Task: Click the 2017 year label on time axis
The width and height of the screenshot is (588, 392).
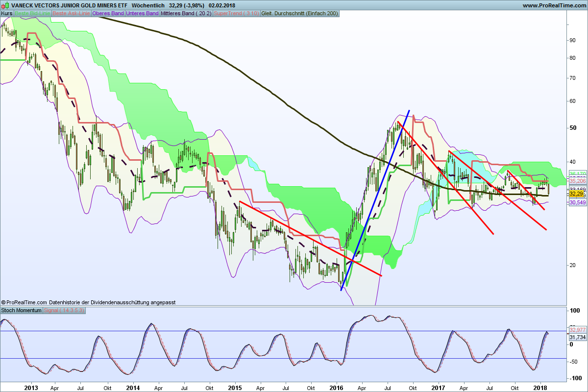Action: coord(438,387)
